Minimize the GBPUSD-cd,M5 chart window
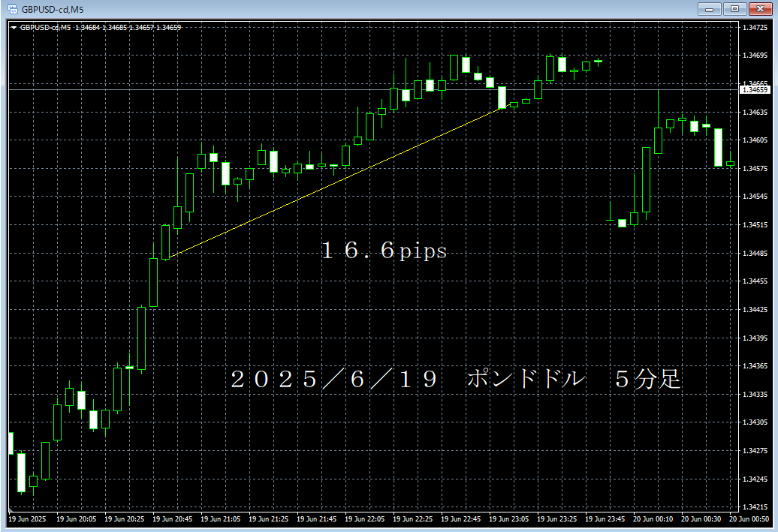778x532 pixels. click(710, 8)
